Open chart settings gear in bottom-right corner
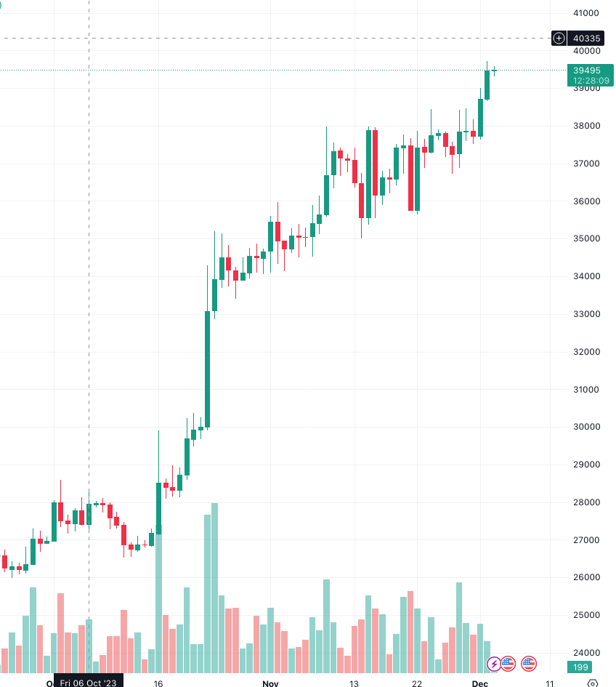 (593, 683)
